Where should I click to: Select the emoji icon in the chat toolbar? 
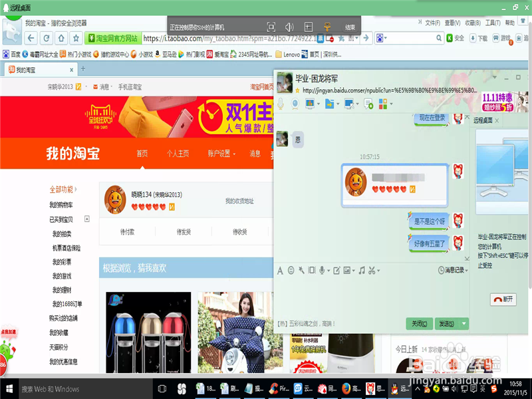(291, 270)
